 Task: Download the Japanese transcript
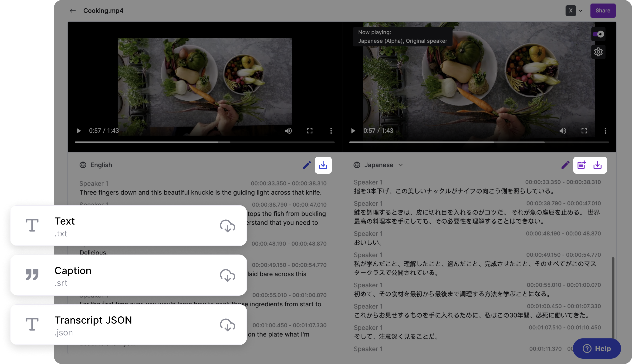tap(598, 165)
